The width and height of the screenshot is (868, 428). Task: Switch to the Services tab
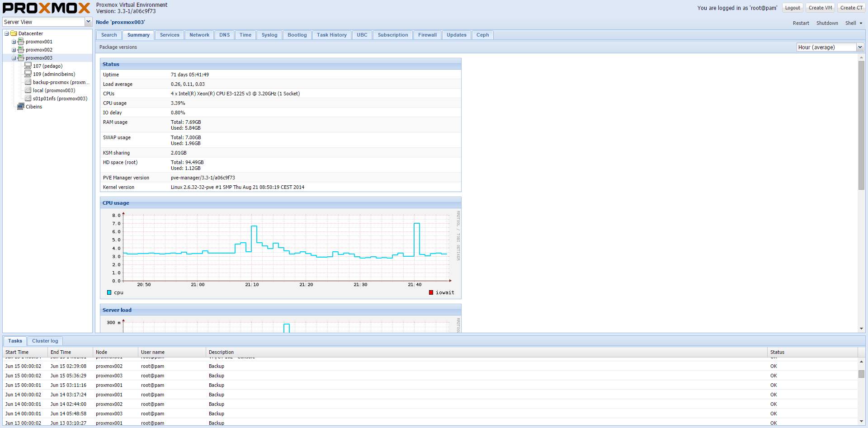pyautogui.click(x=170, y=35)
